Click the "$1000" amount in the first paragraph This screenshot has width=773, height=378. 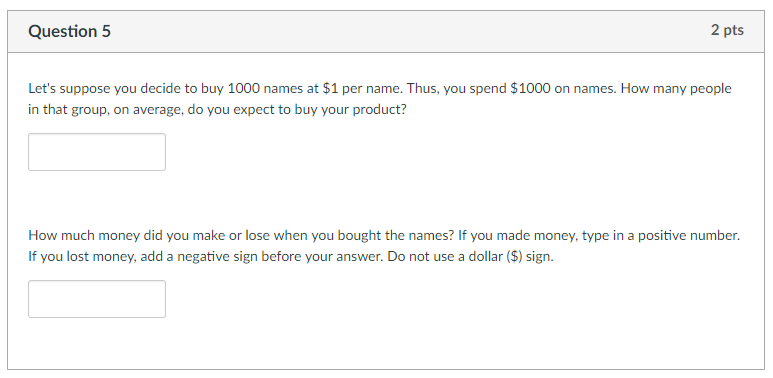click(x=530, y=89)
